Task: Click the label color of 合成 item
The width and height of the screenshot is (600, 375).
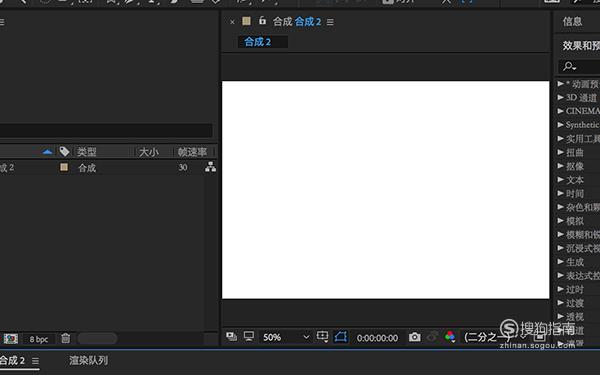Action: click(x=64, y=167)
